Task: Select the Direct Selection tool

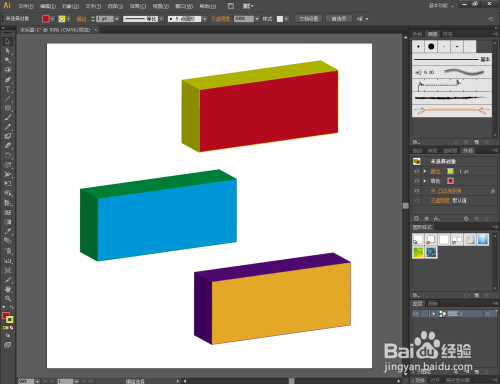Action: 8,51
